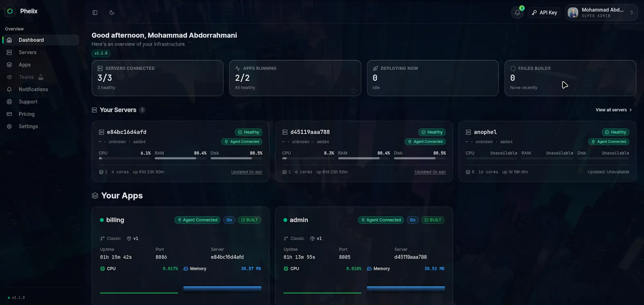Open Servers in the sidebar

point(41,52)
